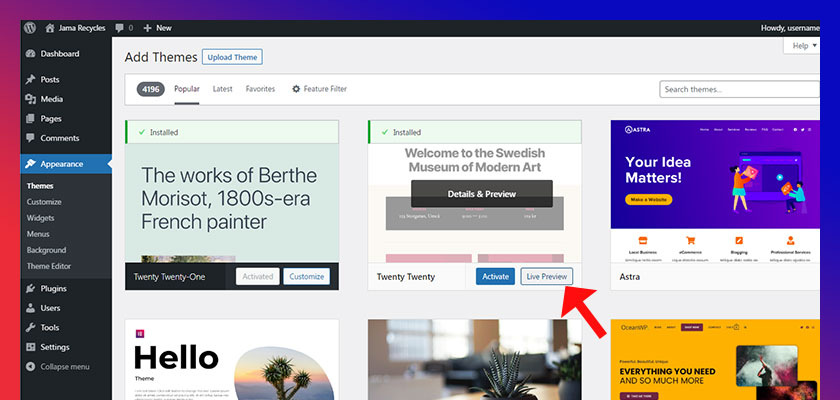This screenshot has height=400, width=840.
Task: Activate the Twenty Twenty theme
Action: [x=495, y=276]
